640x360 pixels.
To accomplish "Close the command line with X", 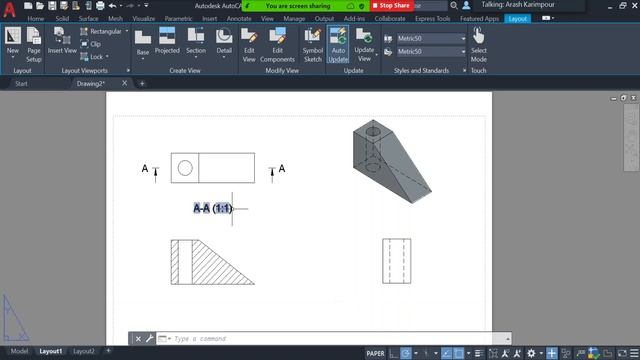I will 138,339.
